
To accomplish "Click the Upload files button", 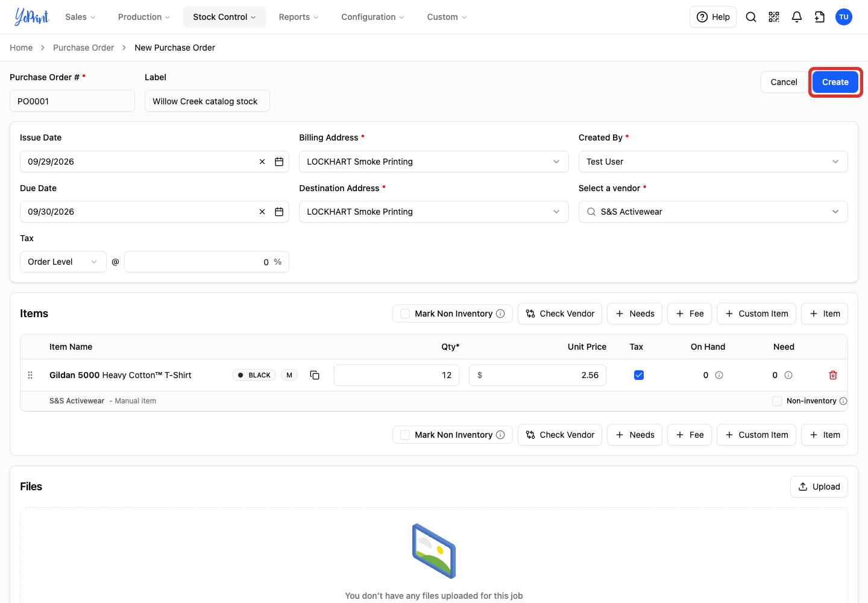I will (x=819, y=487).
